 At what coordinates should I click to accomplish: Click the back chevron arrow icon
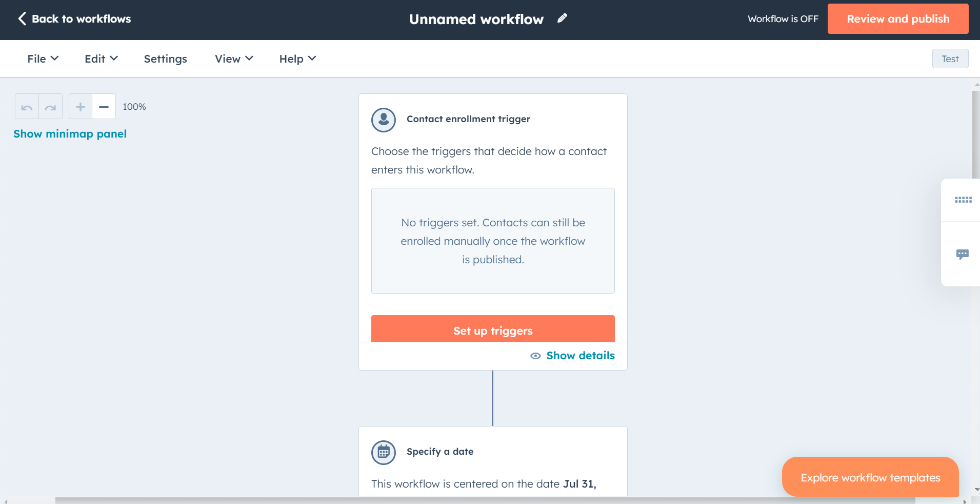point(22,19)
